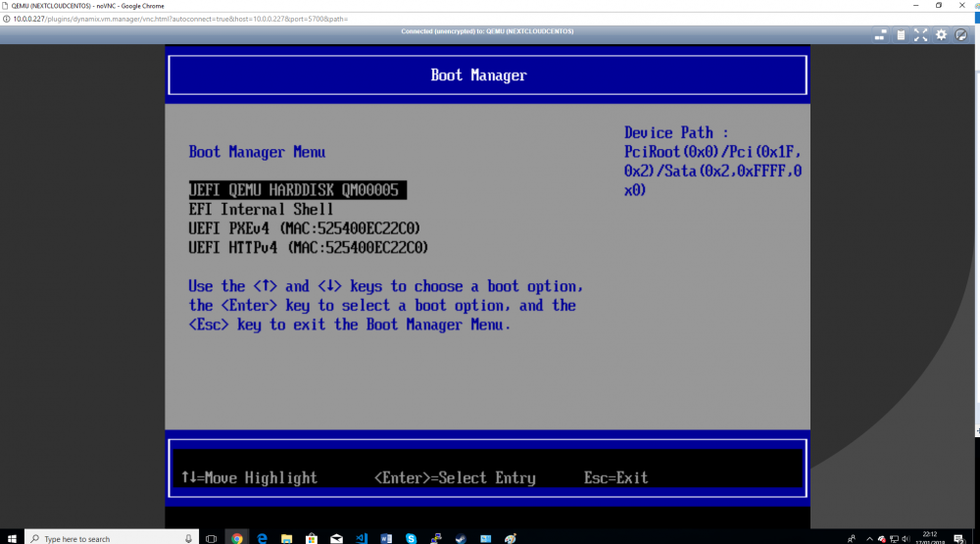Select UEFI QEMU HARDDISK QM00005 entry

coord(298,190)
